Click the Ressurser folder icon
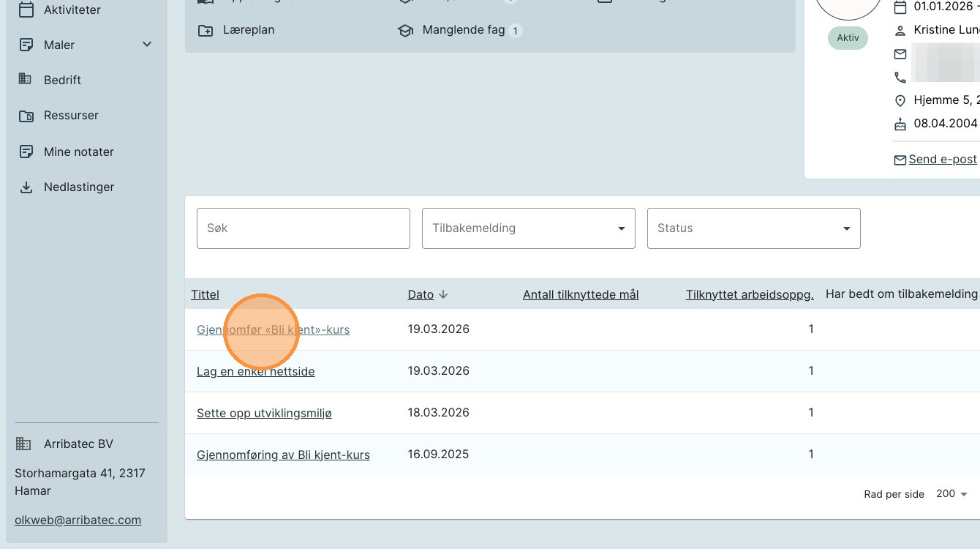Screen dimensions: 980x549 pyautogui.click(x=26, y=116)
